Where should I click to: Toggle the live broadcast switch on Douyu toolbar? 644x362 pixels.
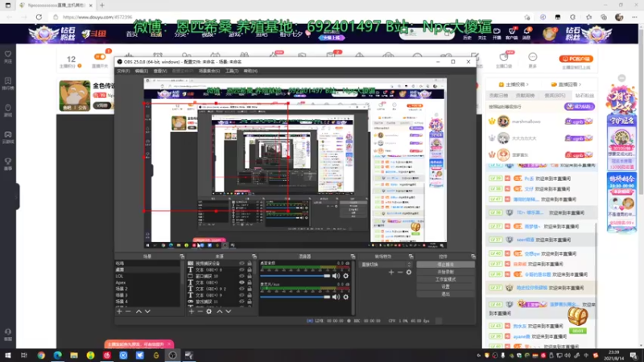click(x=99, y=56)
